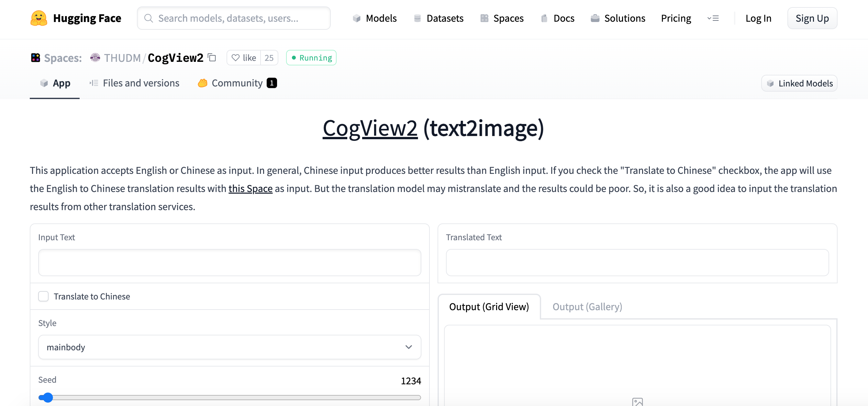Click the THUDM organization avatar

click(95, 58)
